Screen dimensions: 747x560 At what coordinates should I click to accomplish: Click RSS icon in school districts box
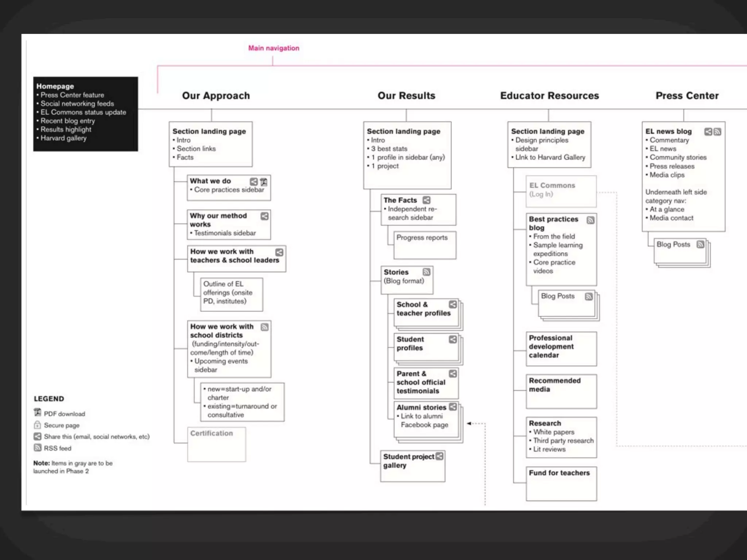(265, 327)
